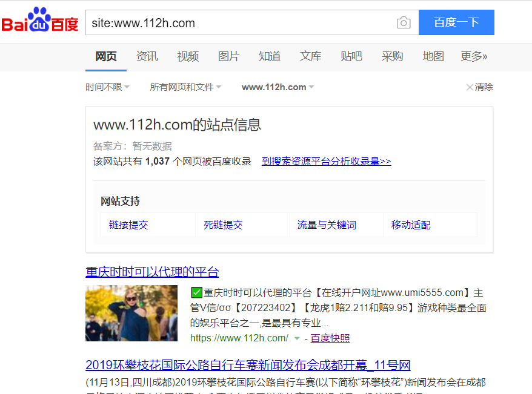Image resolution: width=532 pixels, height=394 pixels.
Task: Click the first result's thumbnail image
Action: pyautogui.click(x=131, y=313)
